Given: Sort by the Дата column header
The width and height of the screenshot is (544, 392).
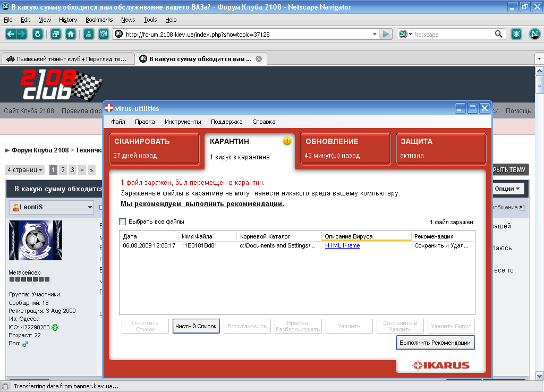Looking at the screenshot, I should click(x=149, y=236).
